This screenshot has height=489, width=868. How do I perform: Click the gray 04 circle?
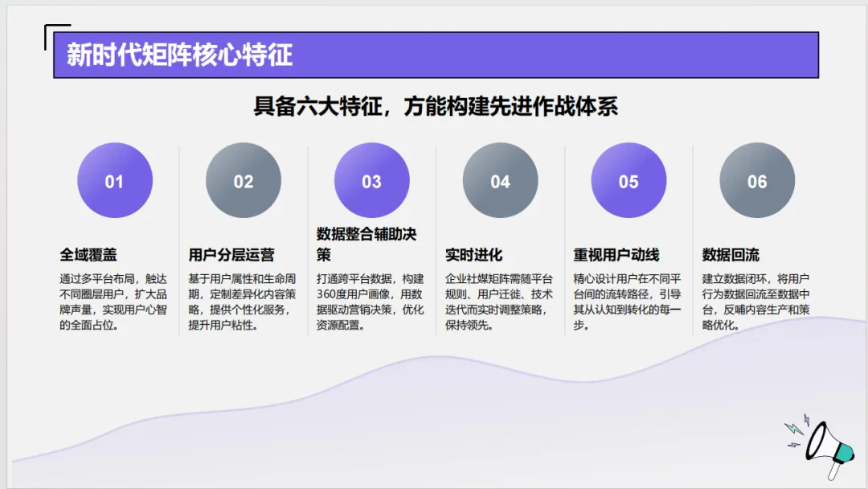click(500, 180)
